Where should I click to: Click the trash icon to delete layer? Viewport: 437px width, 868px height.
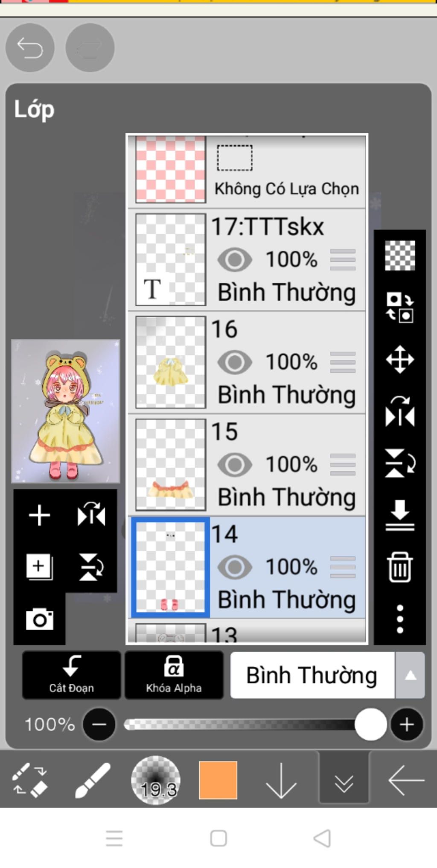[400, 567]
